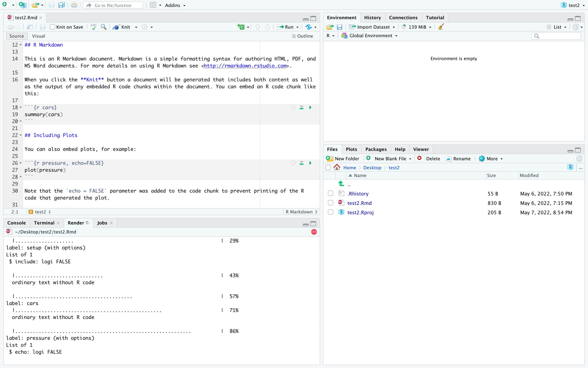Run the cars code chunk

pos(310,107)
